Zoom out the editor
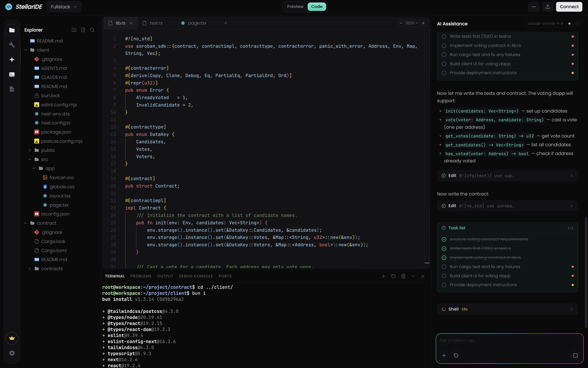Viewport: 588px width, 368px height. coord(401,23)
